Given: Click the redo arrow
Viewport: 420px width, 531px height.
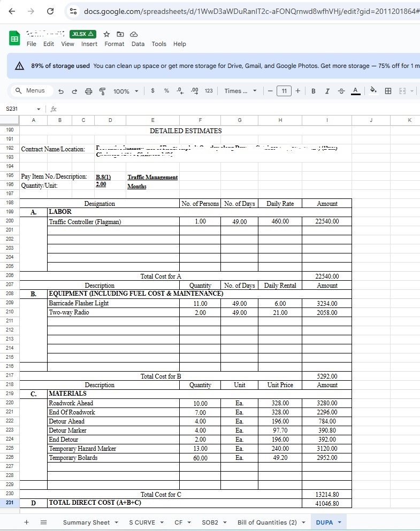Looking at the screenshot, I should tap(74, 91).
